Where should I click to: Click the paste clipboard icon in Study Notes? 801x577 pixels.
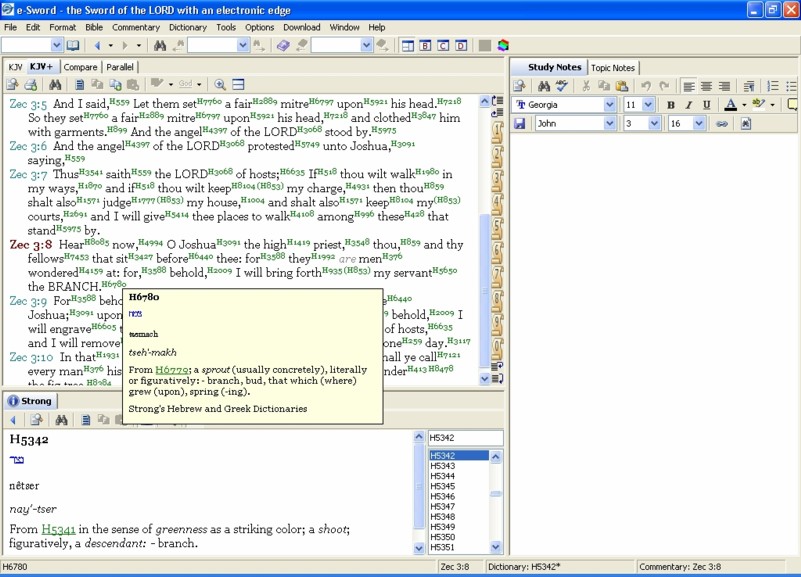(x=621, y=86)
